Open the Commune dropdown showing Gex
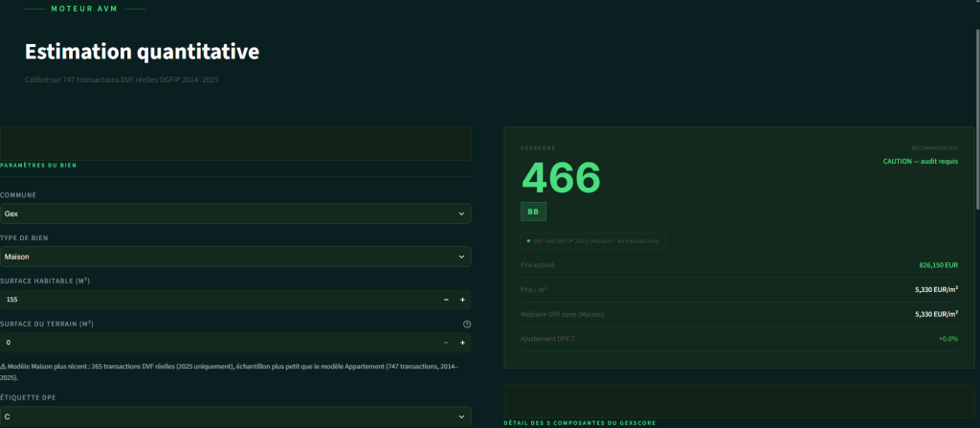The width and height of the screenshot is (980, 428). click(x=235, y=214)
